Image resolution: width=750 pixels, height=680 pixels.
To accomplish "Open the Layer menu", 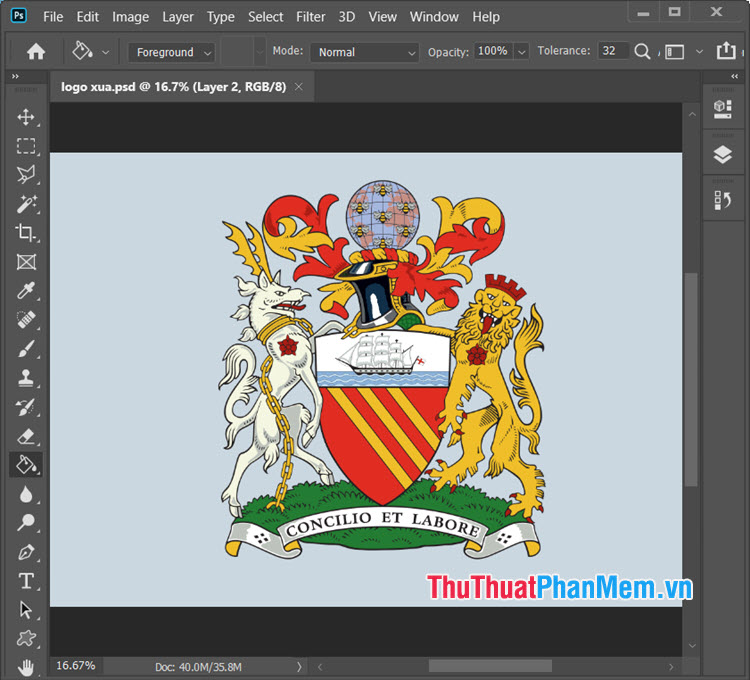I will tap(178, 17).
